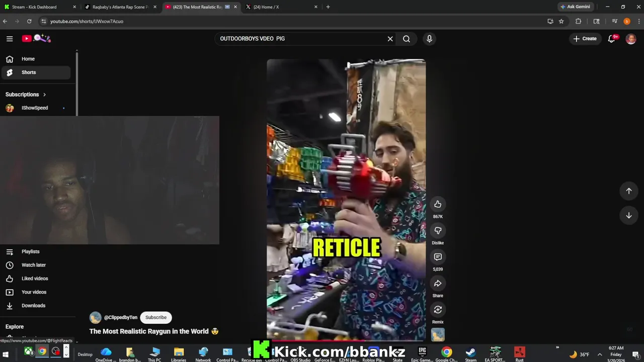Open the IShowSpeed subscription

[x=35, y=108]
